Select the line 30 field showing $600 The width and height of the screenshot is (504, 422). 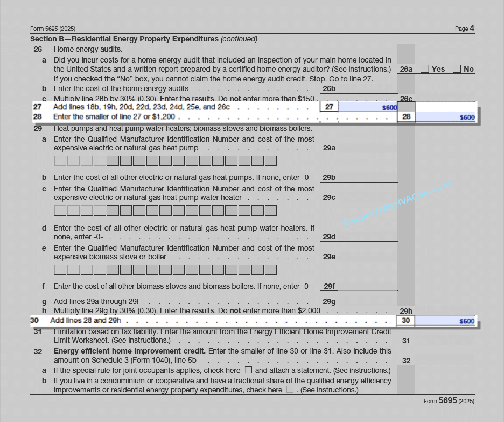point(445,321)
